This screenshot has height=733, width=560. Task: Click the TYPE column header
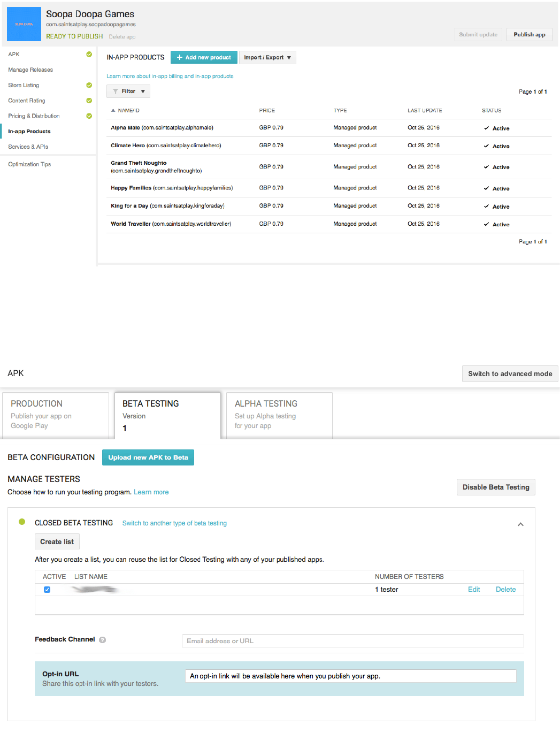pos(340,111)
